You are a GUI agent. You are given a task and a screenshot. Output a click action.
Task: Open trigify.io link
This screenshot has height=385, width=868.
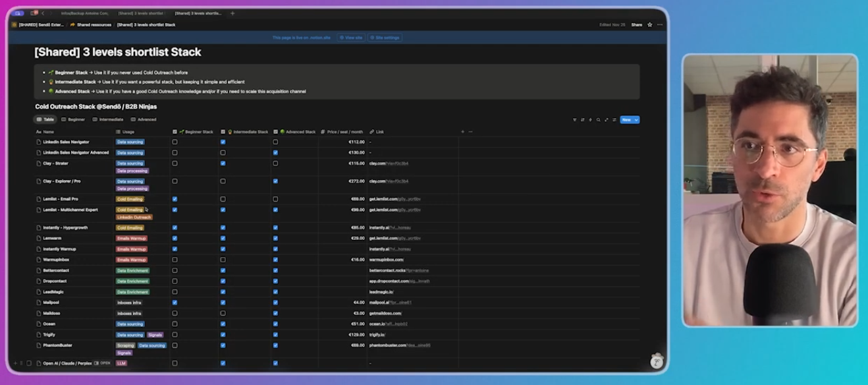pos(377,334)
